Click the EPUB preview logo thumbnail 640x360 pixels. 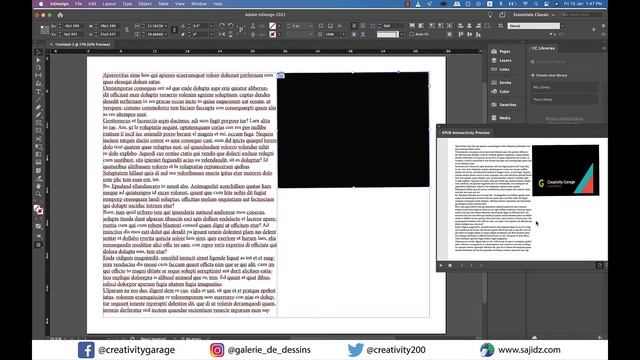565,170
